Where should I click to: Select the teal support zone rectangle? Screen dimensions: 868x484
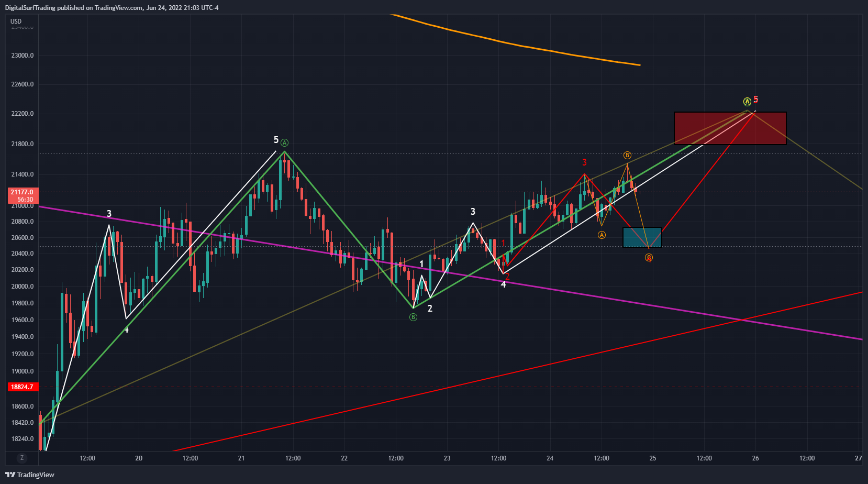click(642, 237)
